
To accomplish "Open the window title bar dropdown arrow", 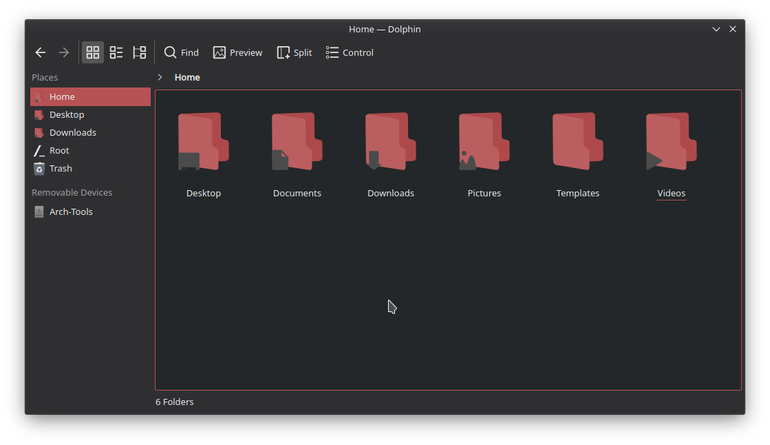I will [716, 29].
